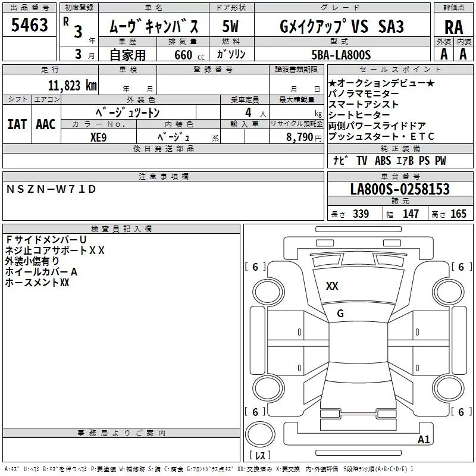The width and height of the screenshot is (476, 476).
Task: Click the mileage value 11,823 km
Action: coord(73,86)
